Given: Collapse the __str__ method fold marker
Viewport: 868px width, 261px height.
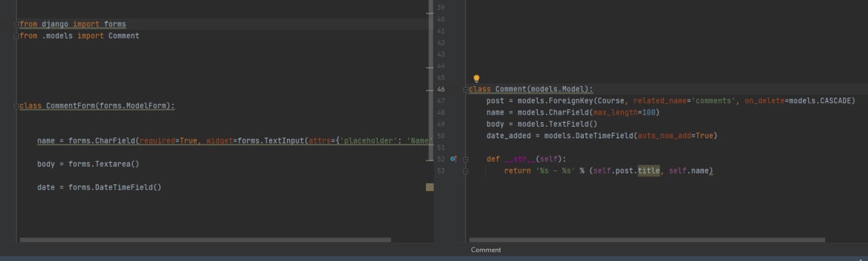Looking at the screenshot, I should tap(466, 159).
